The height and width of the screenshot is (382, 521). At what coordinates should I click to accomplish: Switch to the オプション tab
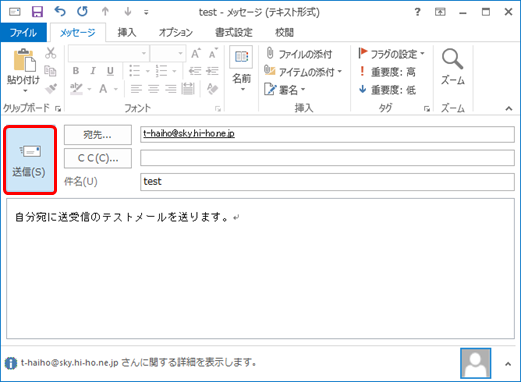[176, 33]
